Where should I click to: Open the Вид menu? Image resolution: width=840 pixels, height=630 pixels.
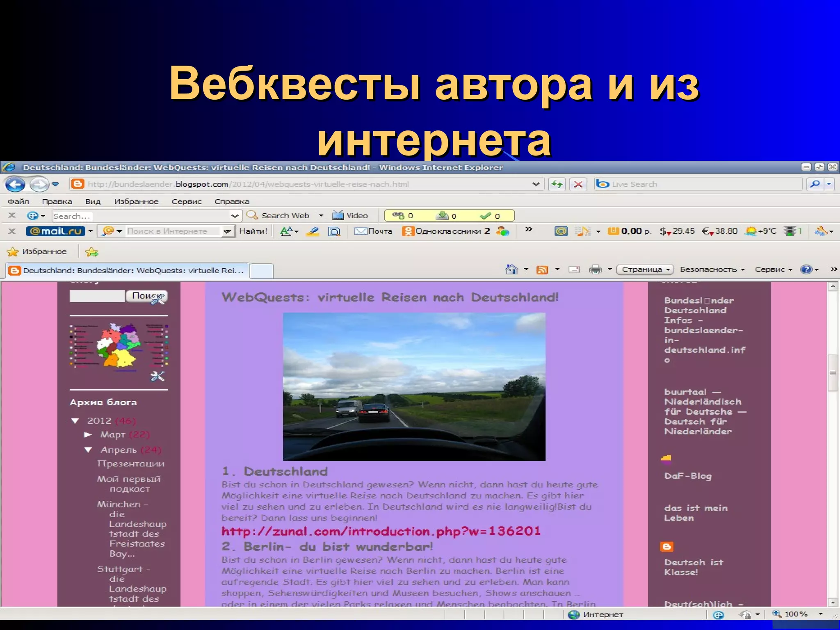coord(93,201)
